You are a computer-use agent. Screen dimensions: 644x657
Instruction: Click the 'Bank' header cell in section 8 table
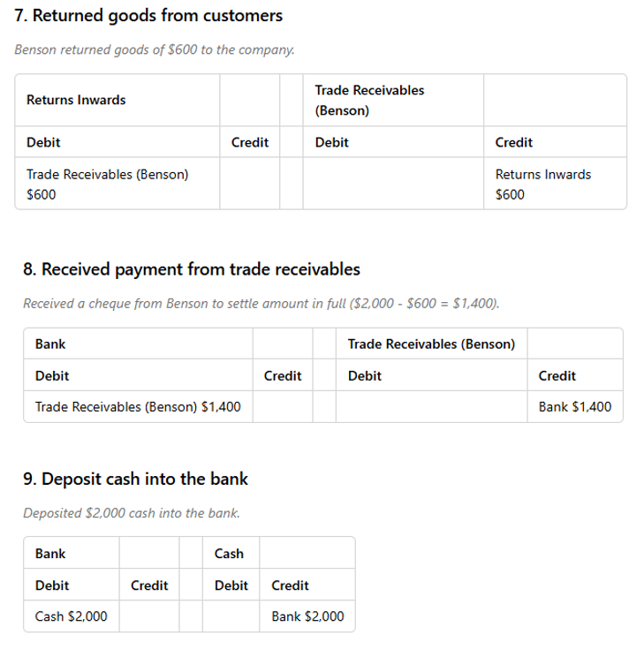(50, 344)
